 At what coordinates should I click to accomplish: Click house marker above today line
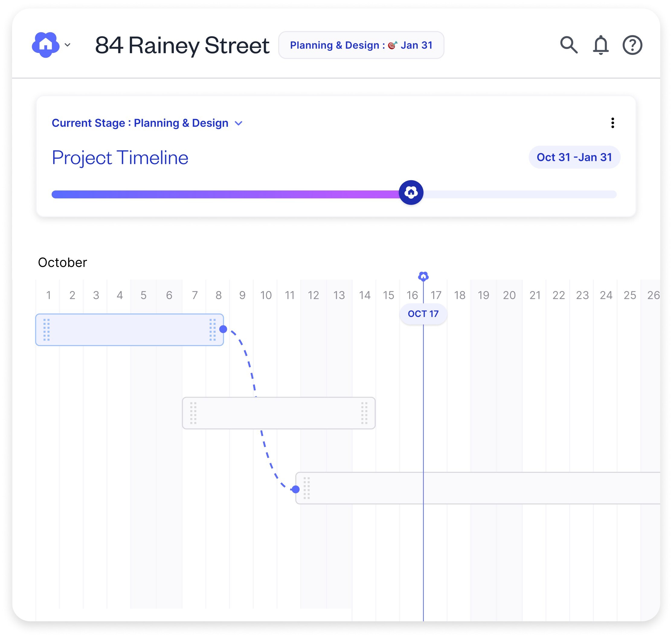point(423,277)
